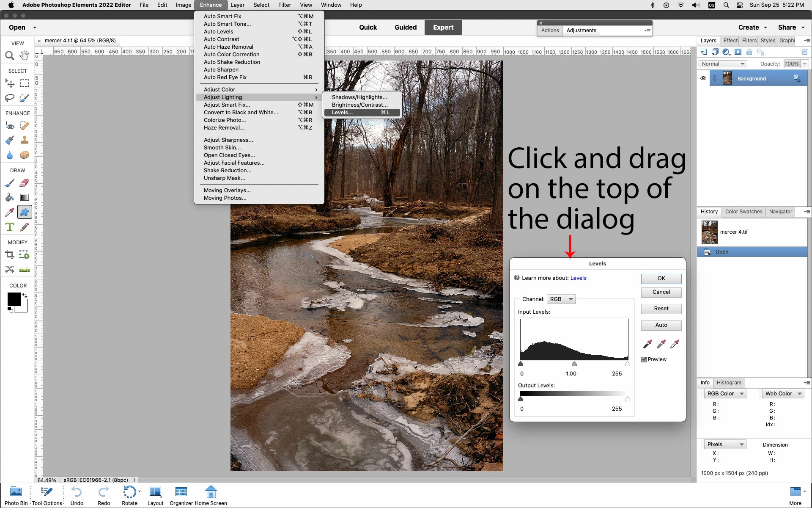The image size is (812, 508).
Task: Select the Crop tool
Action: pos(10,254)
